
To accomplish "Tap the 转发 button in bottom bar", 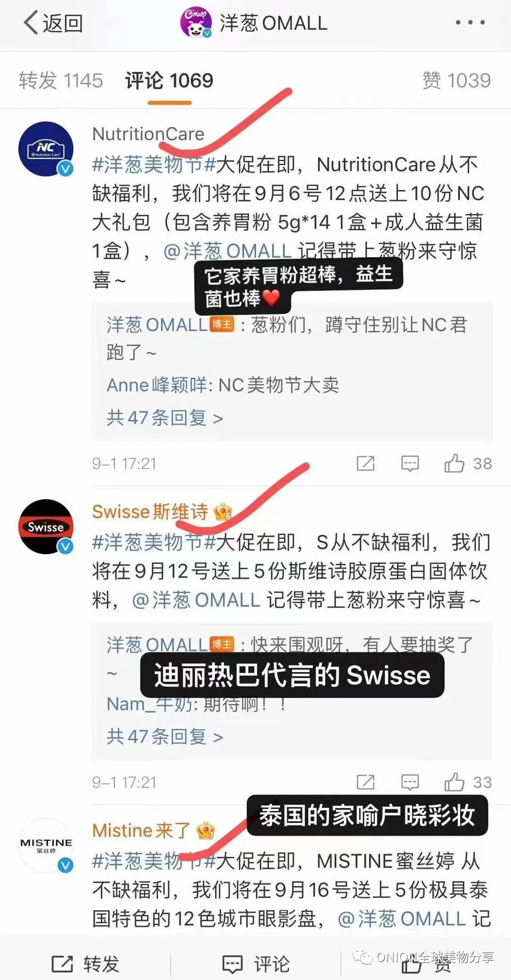I will [85, 963].
